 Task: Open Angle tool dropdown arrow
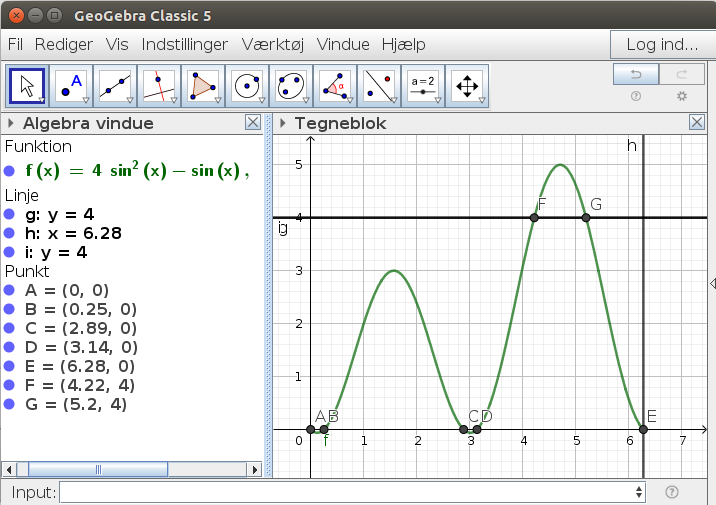(350, 100)
